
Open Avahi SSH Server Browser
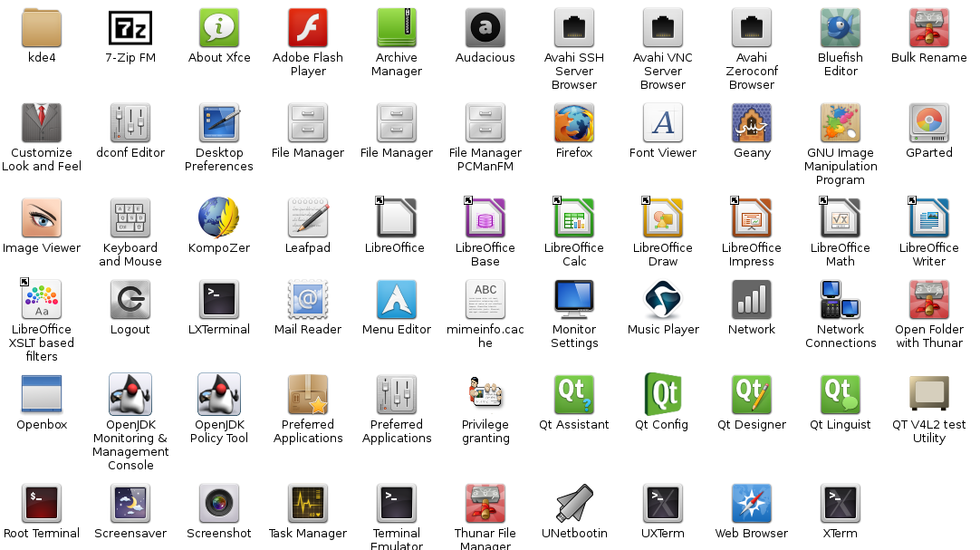click(573, 28)
